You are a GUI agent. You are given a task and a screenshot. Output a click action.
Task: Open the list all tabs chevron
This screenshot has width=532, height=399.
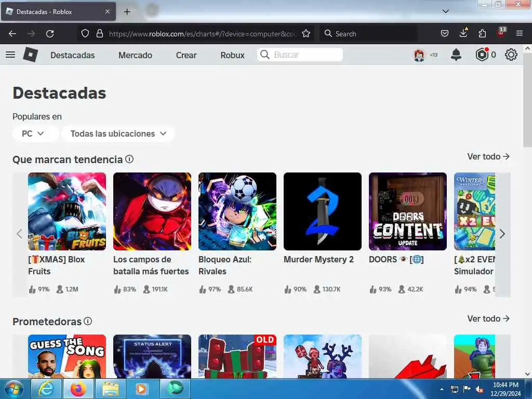pos(446,11)
